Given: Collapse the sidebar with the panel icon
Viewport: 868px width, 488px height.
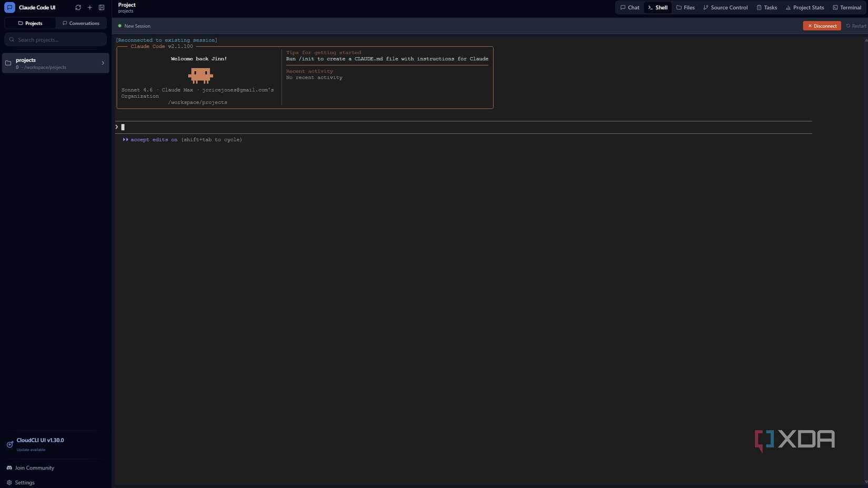Looking at the screenshot, I should click(102, 7).
